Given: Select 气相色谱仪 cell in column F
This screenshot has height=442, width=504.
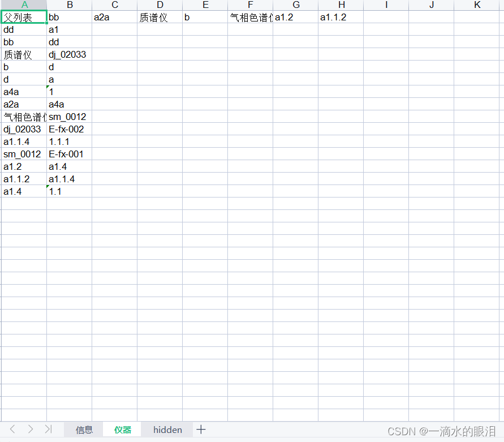Looking at the screenshot, I should pyautogui.click(x=251, y=18).
